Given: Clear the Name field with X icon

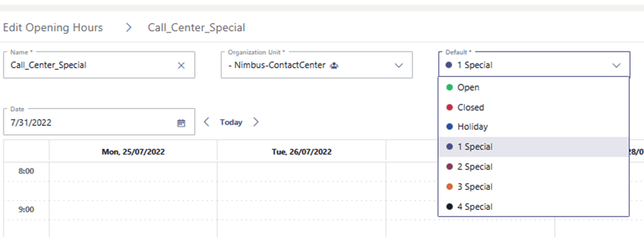Looking at the screenshot, I should click(181, 65).
